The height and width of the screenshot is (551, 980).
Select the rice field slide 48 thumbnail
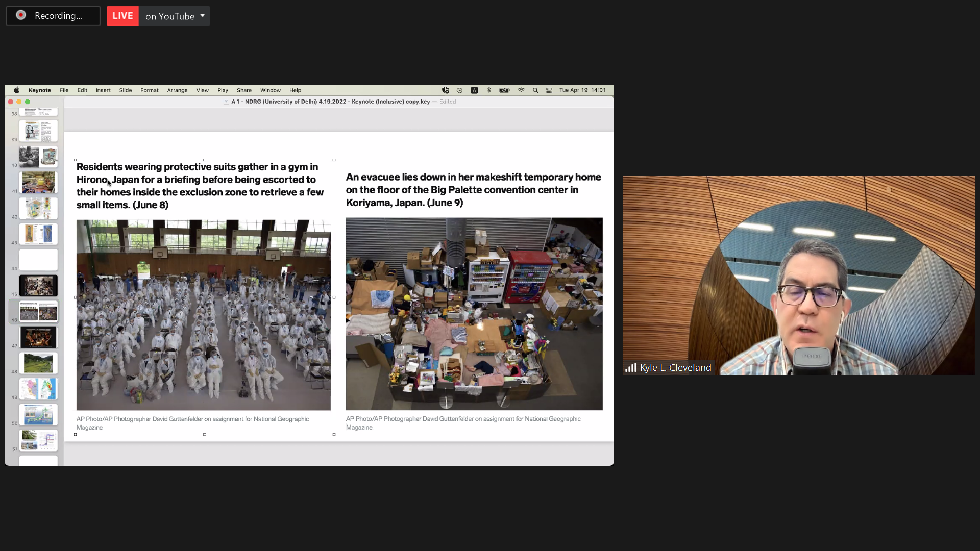38,363
